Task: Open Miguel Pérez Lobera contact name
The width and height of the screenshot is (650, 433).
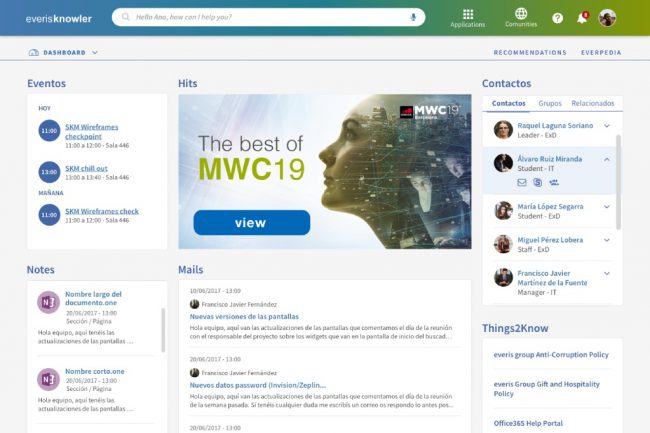Action: [x=550, y=239]
